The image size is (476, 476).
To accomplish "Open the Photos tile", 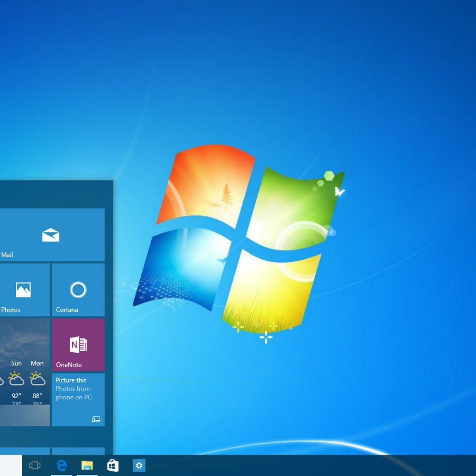I will (x=25, y=290).
